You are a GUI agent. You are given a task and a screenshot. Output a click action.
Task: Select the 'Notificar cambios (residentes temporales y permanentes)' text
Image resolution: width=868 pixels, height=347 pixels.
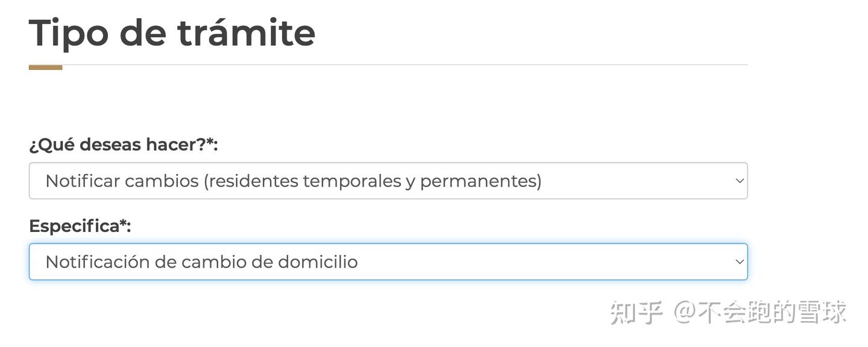pyautogui.click(x=293, y=181)
